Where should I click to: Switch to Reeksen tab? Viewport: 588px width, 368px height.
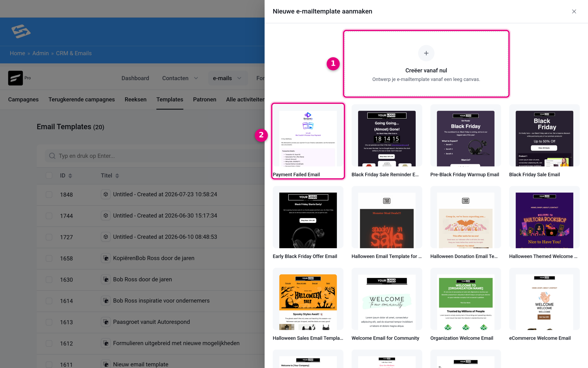[135, 100]
